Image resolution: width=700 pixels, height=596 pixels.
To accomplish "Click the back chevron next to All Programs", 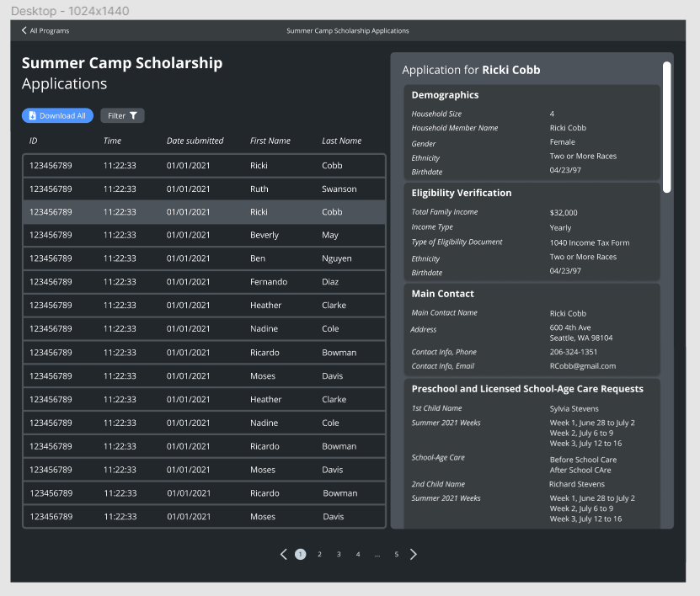I will 23,30.
